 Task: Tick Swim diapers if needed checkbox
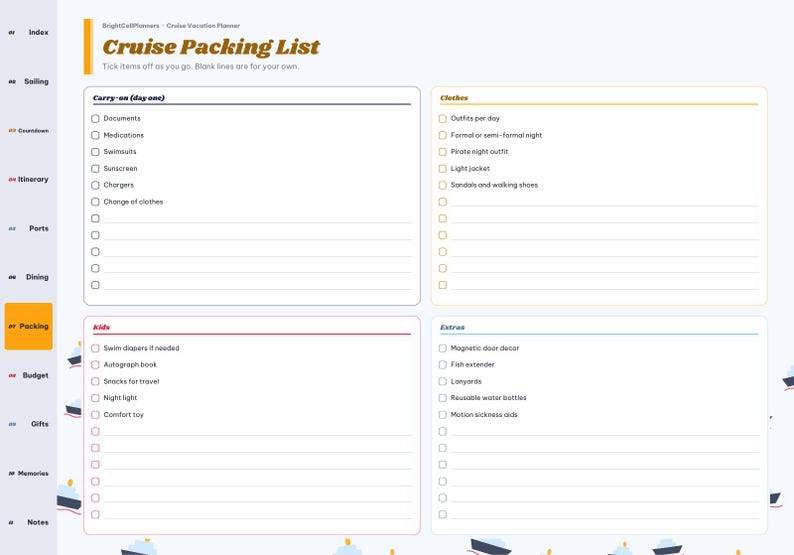(x=95, y=348)
